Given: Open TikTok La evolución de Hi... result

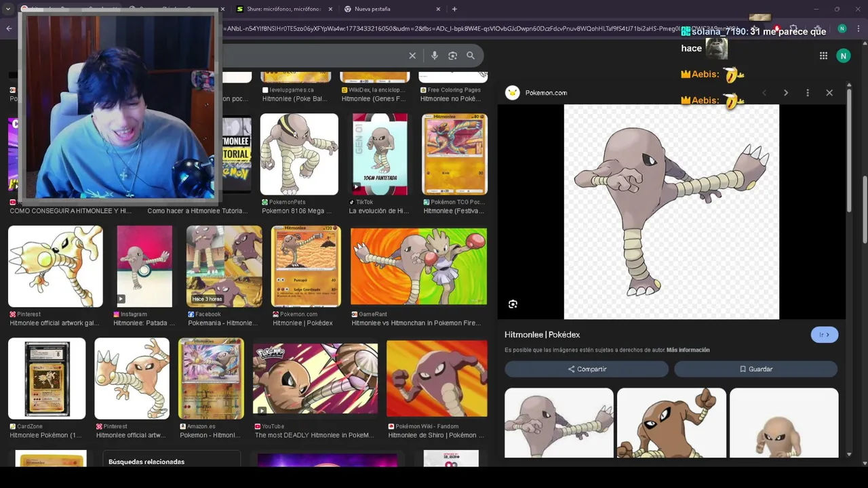Looking at the screenshot, I should click(x=380, y=155).
